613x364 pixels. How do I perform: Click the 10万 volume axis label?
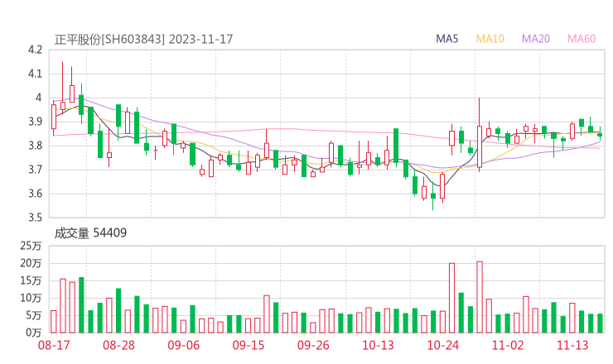click(31, 298)
